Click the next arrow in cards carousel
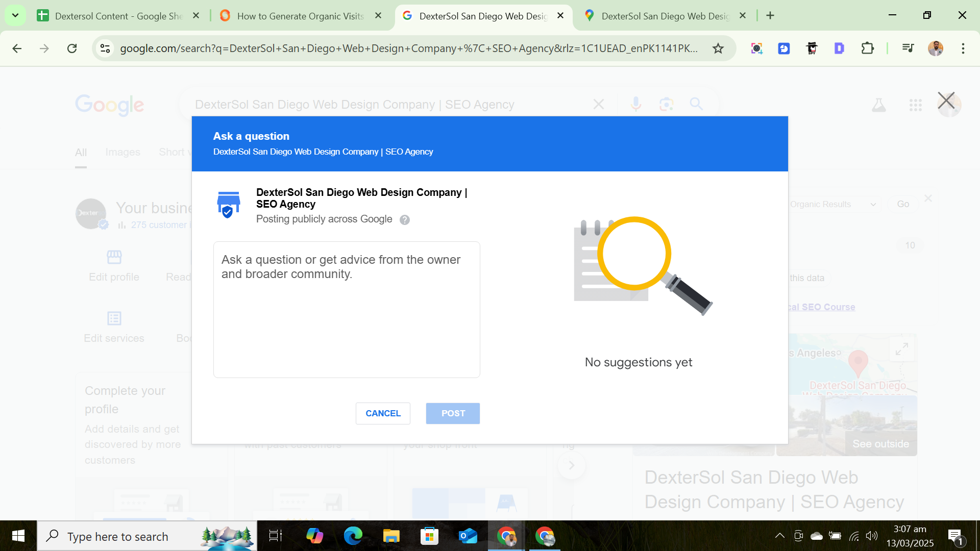This screenshot has width=980, height=551. (572, 465)
